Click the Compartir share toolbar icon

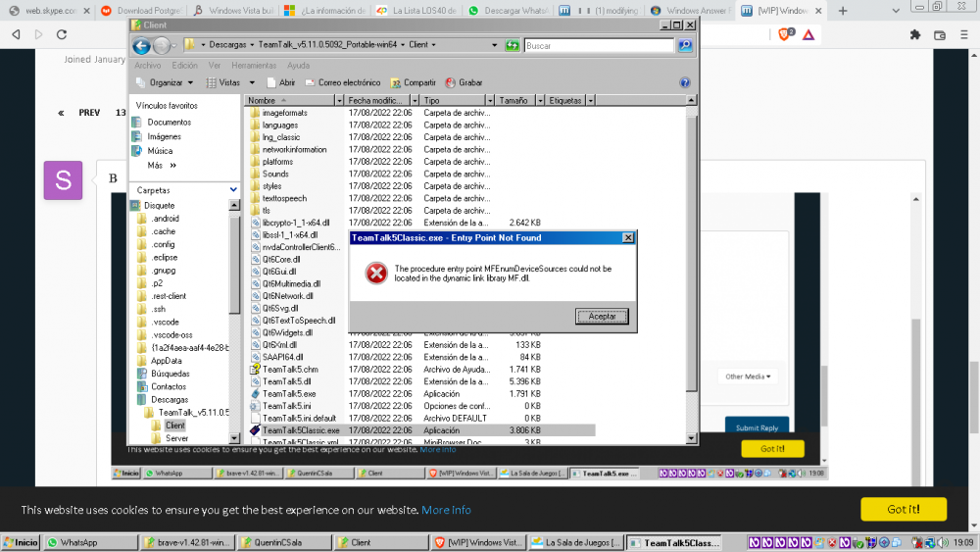coord(396,83)
